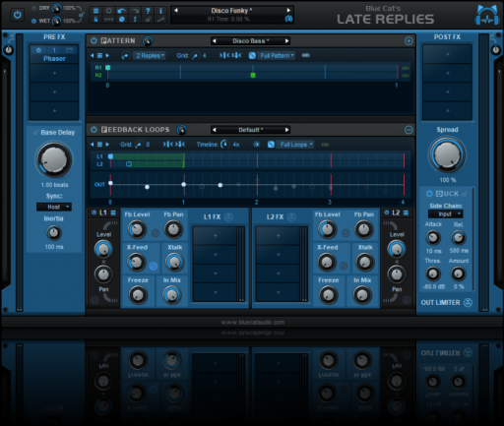Click the Blue Cat headphones logo
Screen dimensions: 504x426
(487, 15)
